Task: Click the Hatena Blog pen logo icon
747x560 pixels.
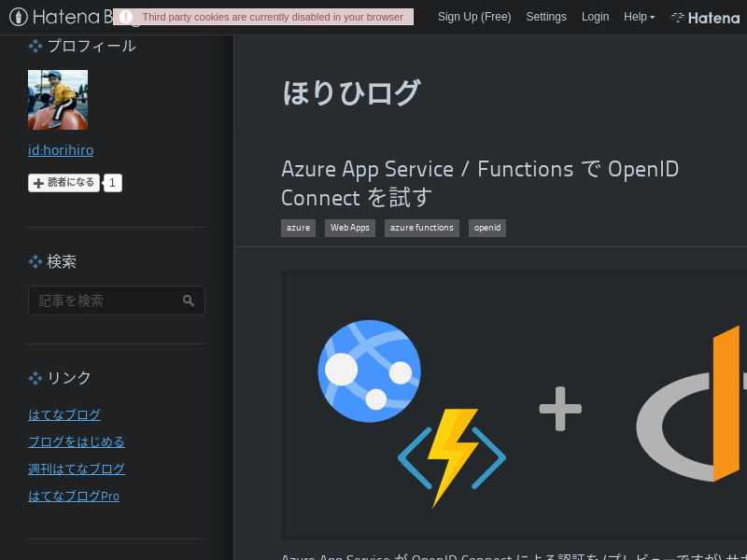Action: pyautogui.click(x=19, y=17)
